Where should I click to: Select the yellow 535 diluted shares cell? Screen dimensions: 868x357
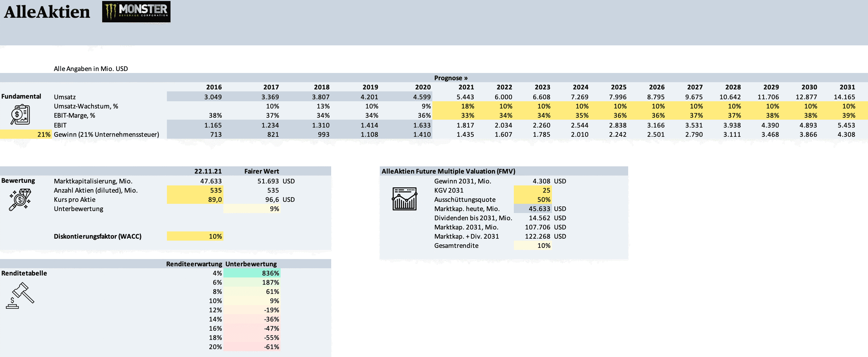click(x=195, y=190)
